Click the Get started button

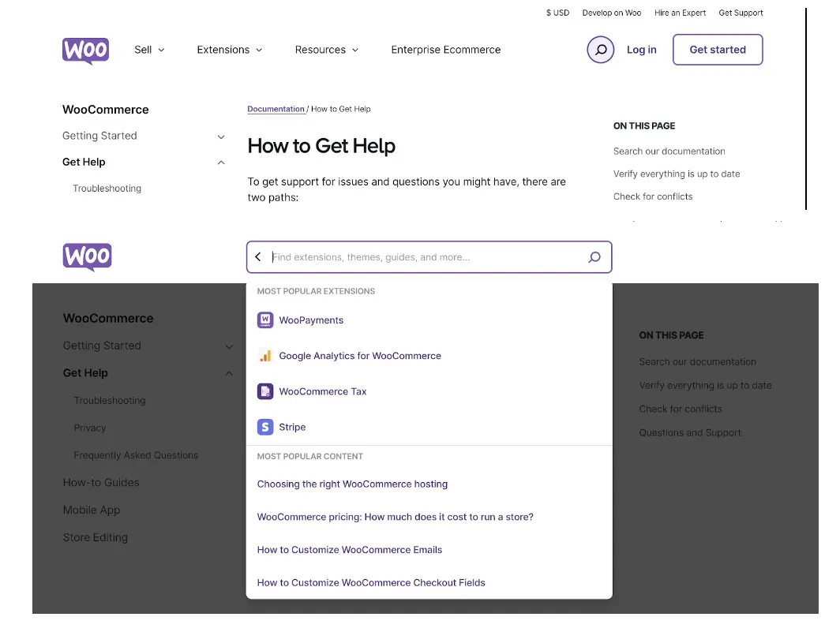click(x=718, y=50)
